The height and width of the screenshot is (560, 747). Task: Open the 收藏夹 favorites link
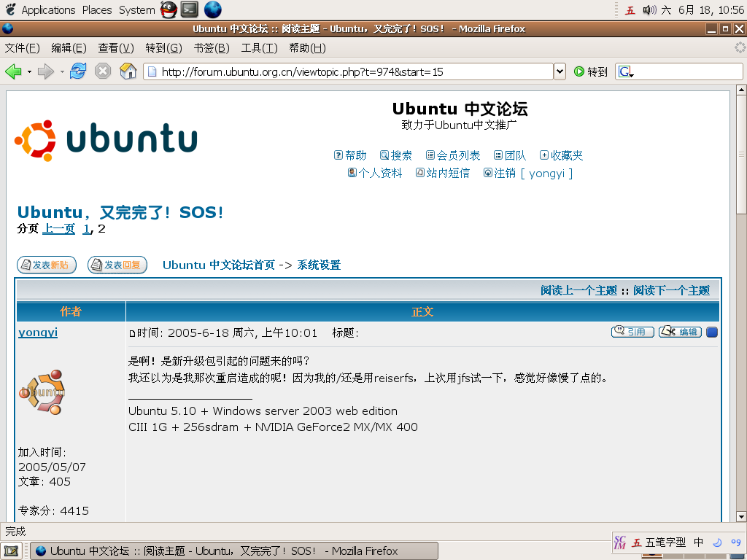[x=561, y=155]
